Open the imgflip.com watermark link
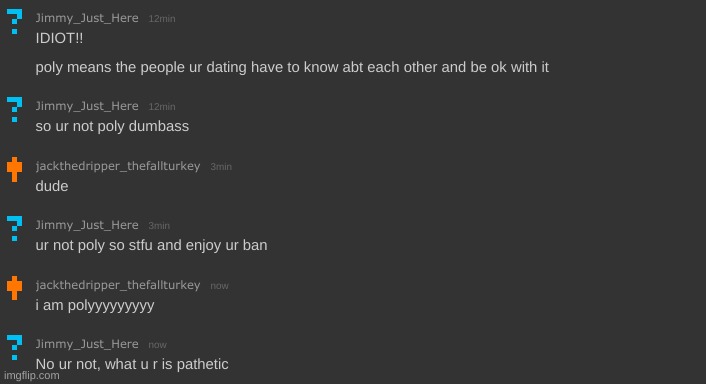 click(32, 375)
